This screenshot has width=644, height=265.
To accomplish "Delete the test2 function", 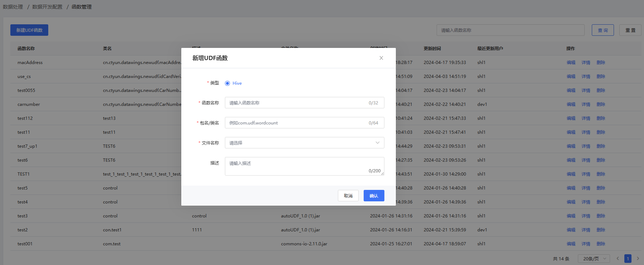I will 601,230.
